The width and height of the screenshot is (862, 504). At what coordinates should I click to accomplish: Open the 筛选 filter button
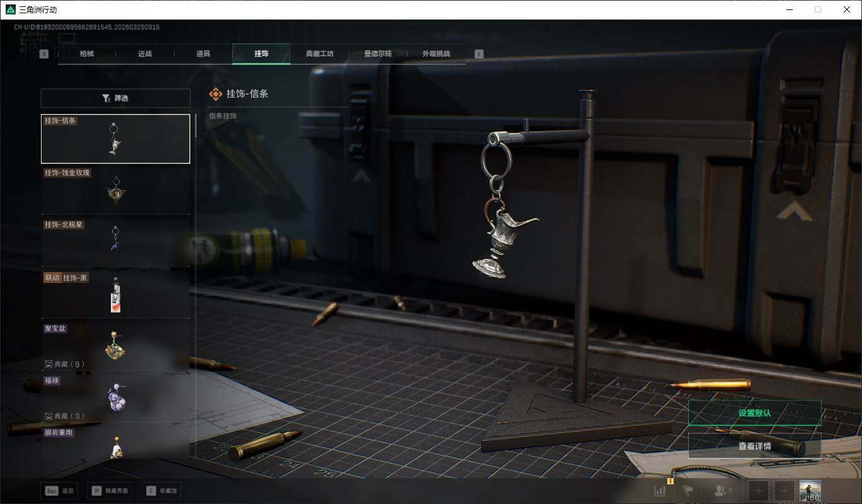115,98
